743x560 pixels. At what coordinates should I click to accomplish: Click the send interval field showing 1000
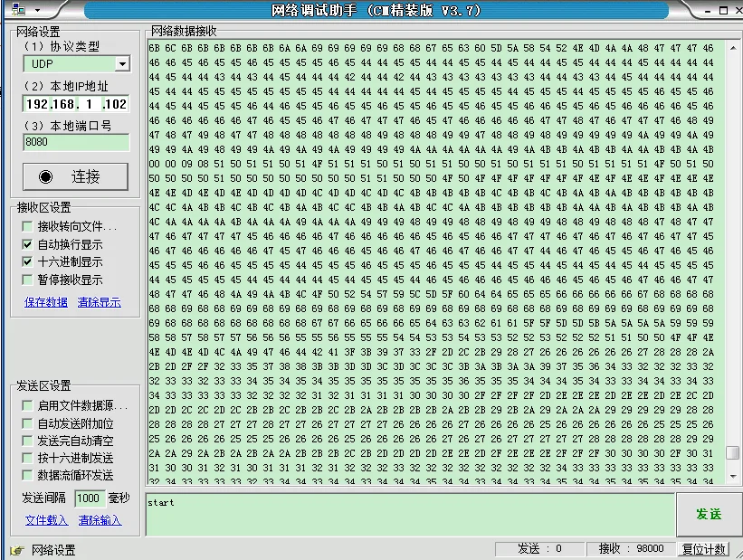click(x=89, y=498)
